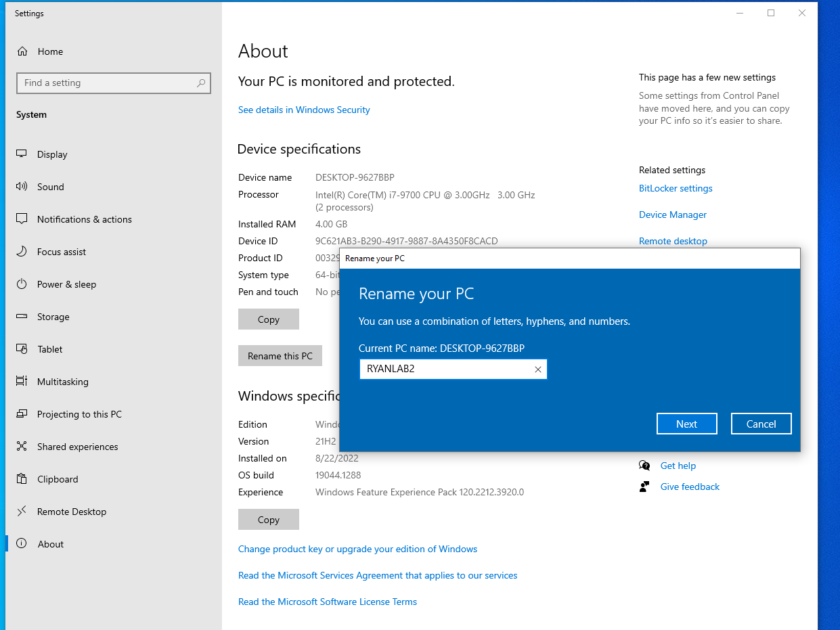
Task: Clear the RYANLAB2 name field
Action: 538,369
